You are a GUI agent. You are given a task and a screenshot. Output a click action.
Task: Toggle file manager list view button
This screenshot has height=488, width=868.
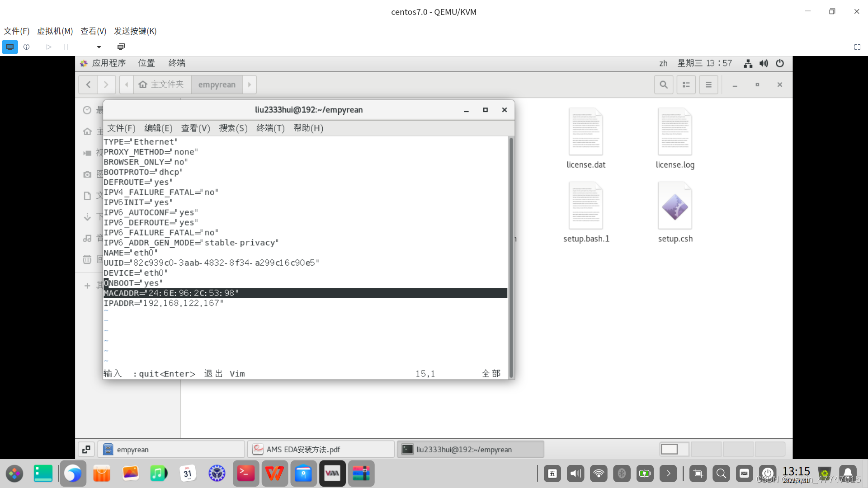[x=686, y=84]
